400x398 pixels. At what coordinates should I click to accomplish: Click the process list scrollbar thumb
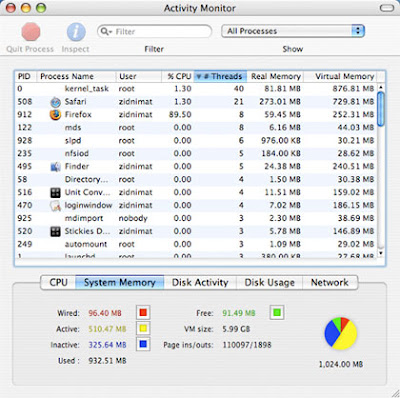click(x=381, y=109)
